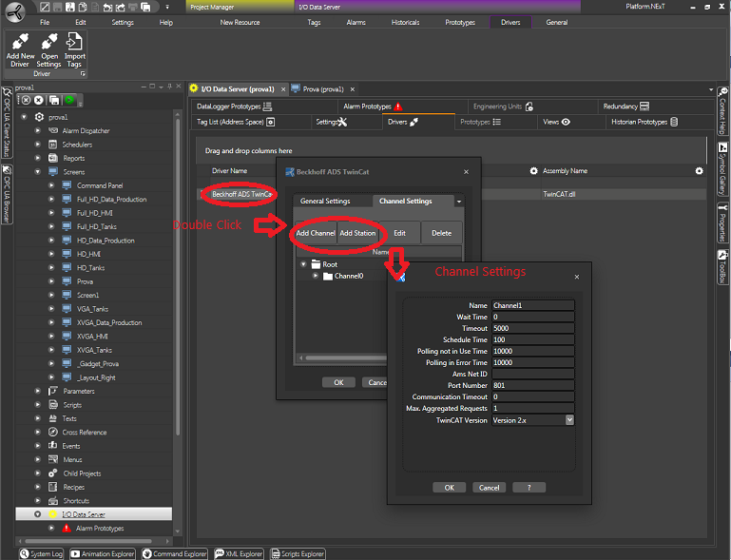Open the quick access toolbar customize dropdown
Viewport: 731px width, 560px height.
[x=167, y=7]
